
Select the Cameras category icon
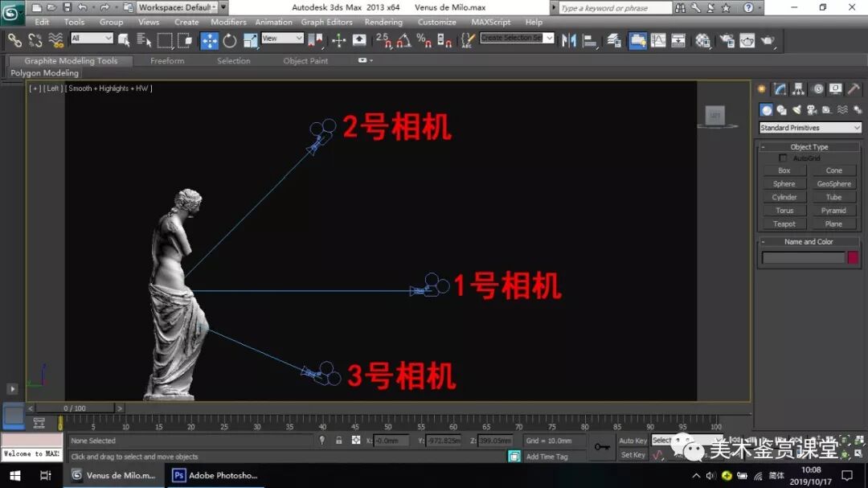(x=812, y=109)
